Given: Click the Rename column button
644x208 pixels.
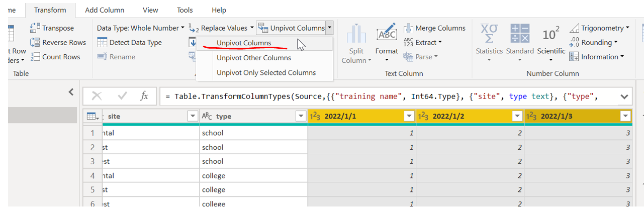Looking at the screenshot, I should (x=116, y=57).
